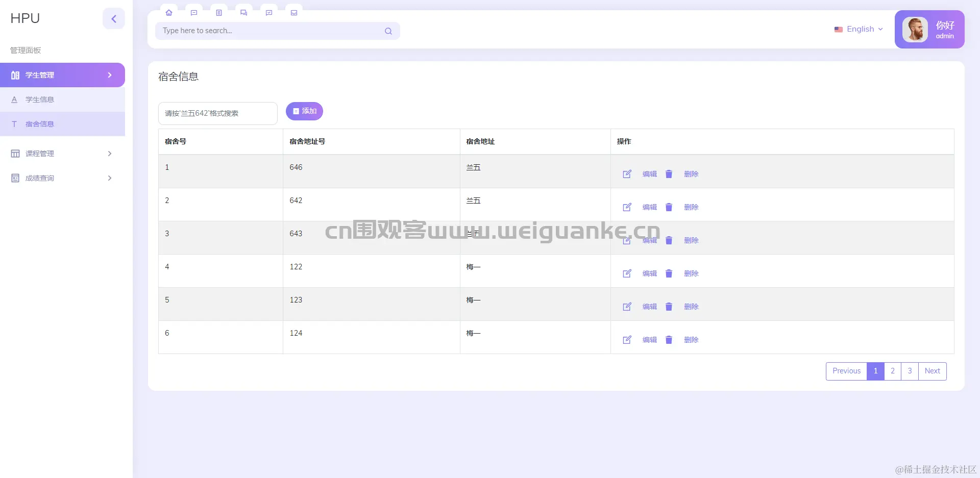Click the 添加 add button
The height and width of the screenshot is (478, 980).
304,111
